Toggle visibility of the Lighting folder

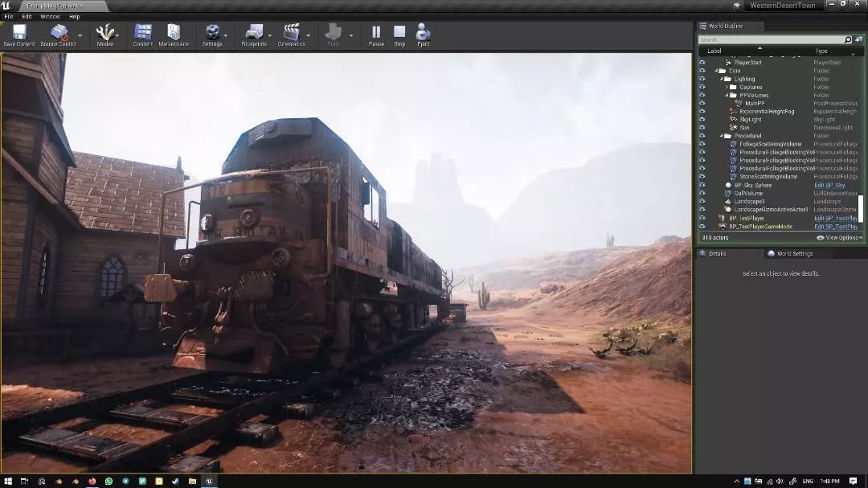tap(702, 79)
